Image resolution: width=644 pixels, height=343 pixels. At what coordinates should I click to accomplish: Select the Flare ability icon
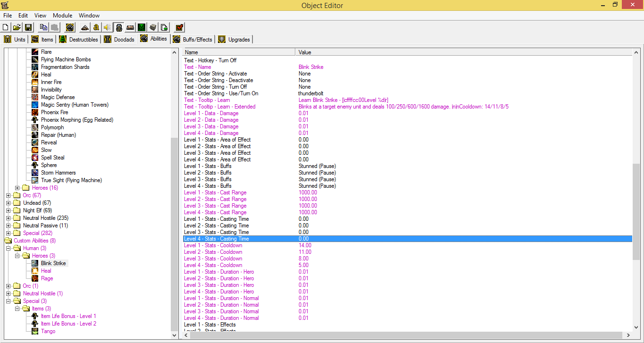point(35,52)
